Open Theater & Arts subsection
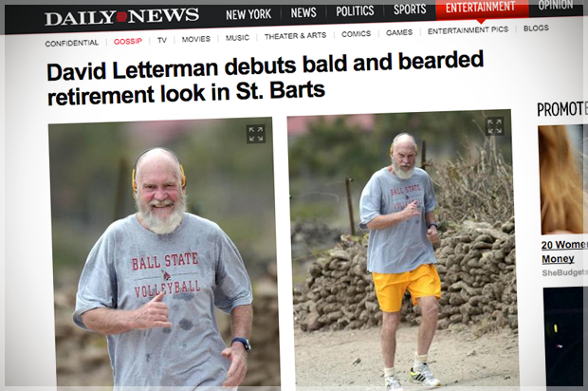 295,36
